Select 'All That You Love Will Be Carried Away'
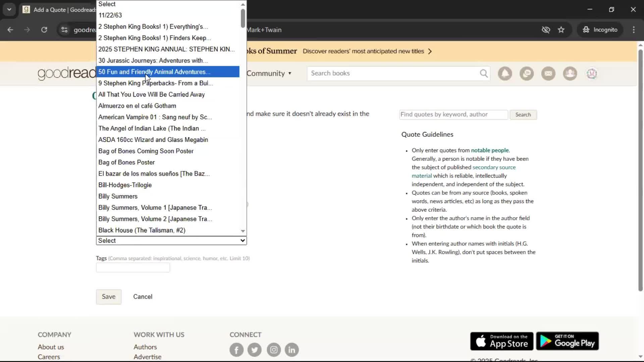Viewport: 644px width, 362px height. pyautogui.click(x=168, y=95)
